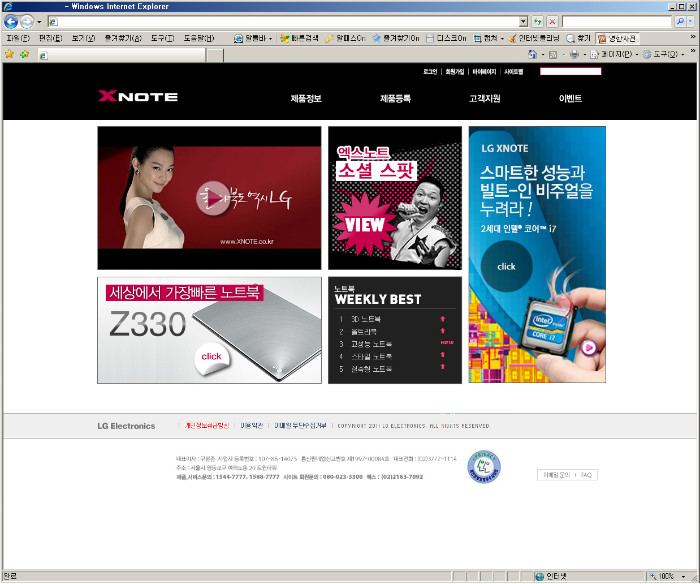Image resolution: width=700 pixels, height=584 pixels.
Task: Expand the address bar history dropdown
Action: click(x=524, y=21)
